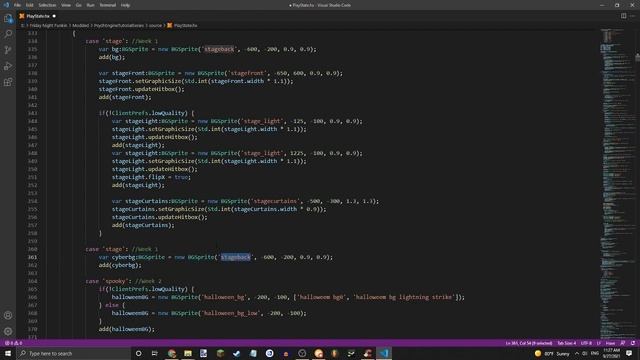640x360 pixels.
Task: Open the Explorer view in the activity bar
Action: pos(8,18)
